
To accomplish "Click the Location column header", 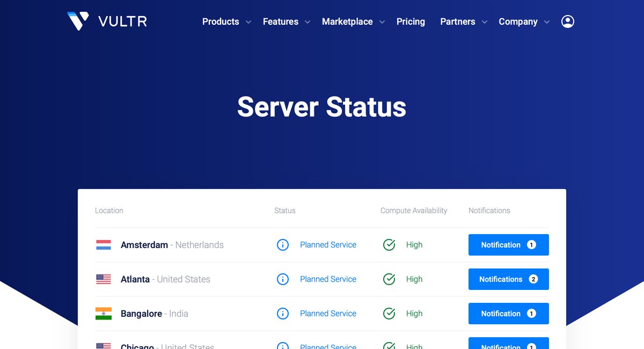I will tap(109, 210).
